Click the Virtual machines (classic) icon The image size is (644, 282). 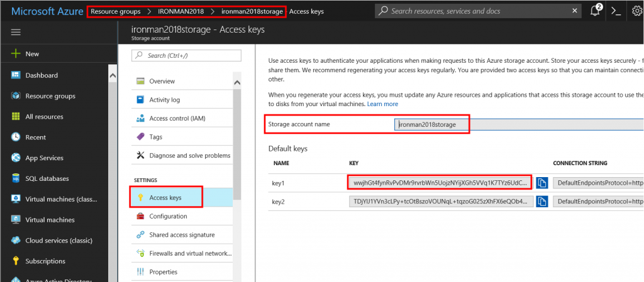16,199
